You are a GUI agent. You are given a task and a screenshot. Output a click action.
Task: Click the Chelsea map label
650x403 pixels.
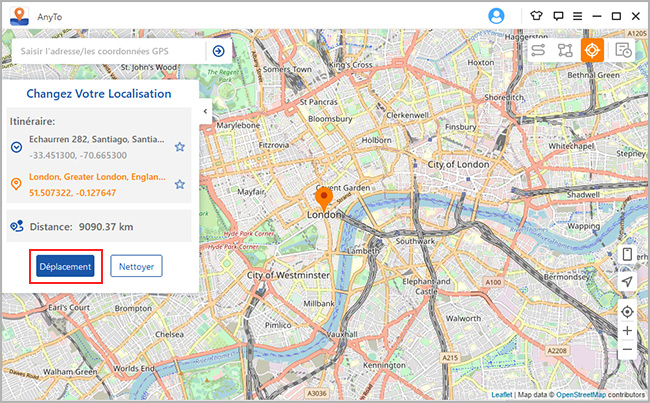[169, 334]
